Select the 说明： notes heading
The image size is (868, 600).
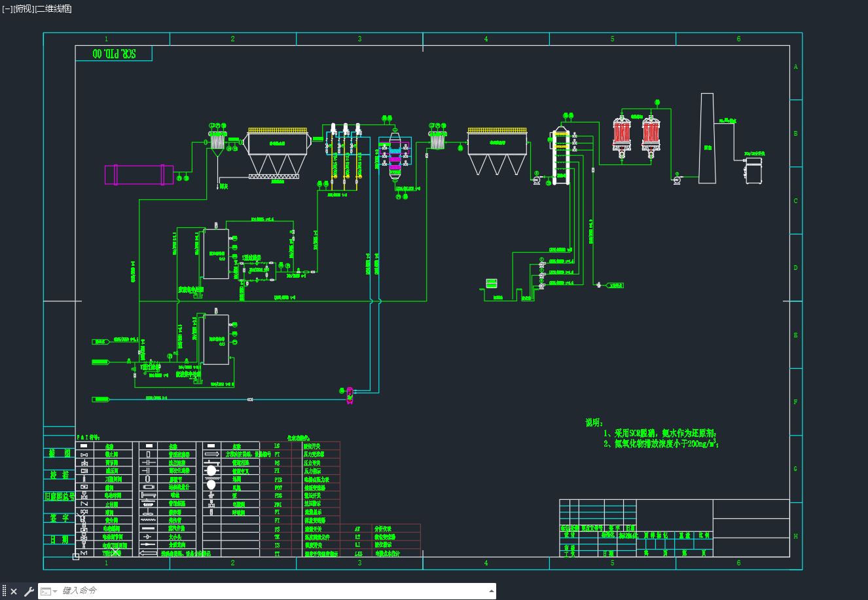(594, 423)
